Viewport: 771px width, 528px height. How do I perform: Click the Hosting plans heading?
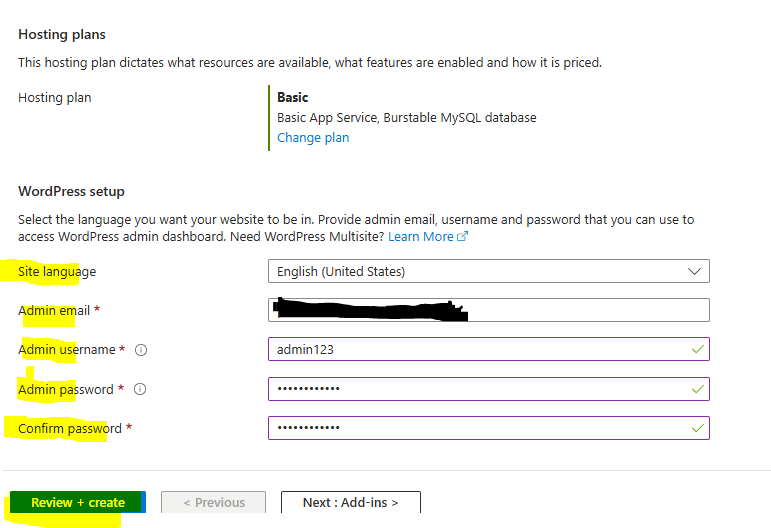coord(62,34)
